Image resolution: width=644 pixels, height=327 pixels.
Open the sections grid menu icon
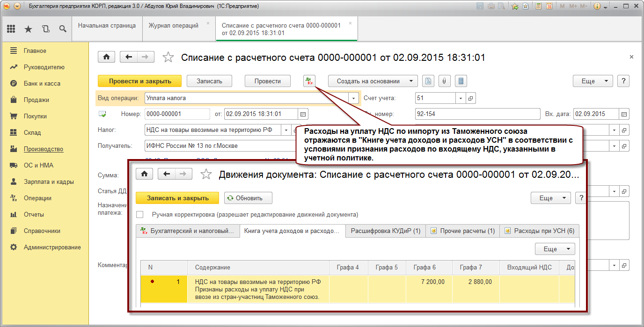tap(11, 29)
